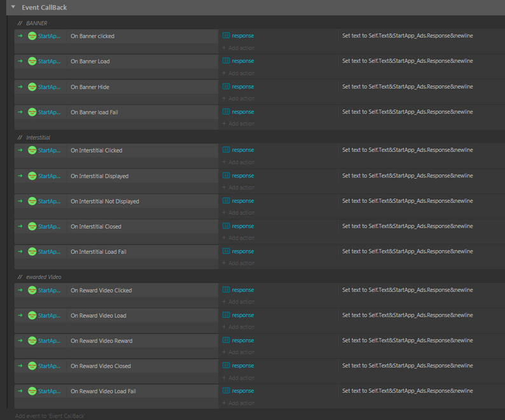Add action under On Interstitial Not Displayed
Viewport: 505px width, 420px height.
[239, 213]
